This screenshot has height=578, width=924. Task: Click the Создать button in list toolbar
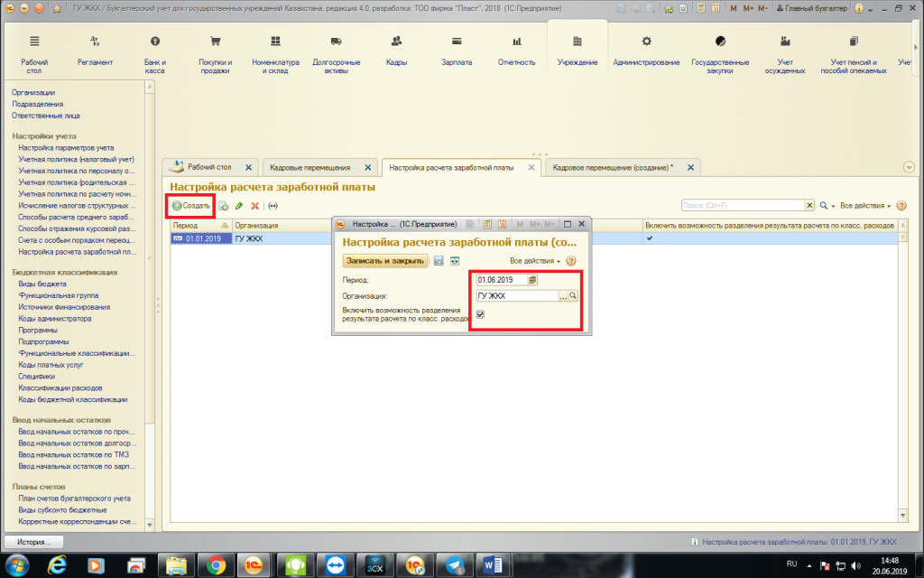click(x=191, y=206)
